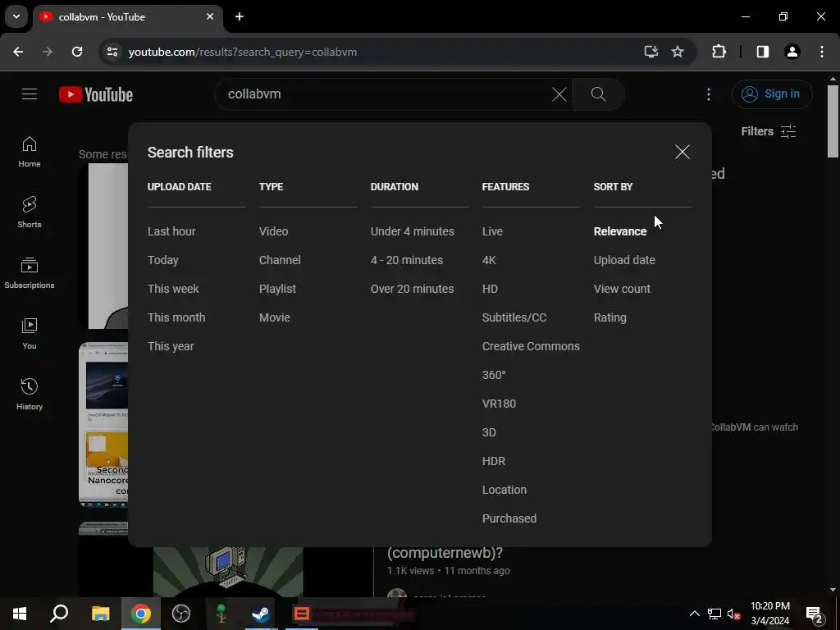Screen dimensions: 840x630
Task: Filter uploads by Today
Action: pos(163,260)
